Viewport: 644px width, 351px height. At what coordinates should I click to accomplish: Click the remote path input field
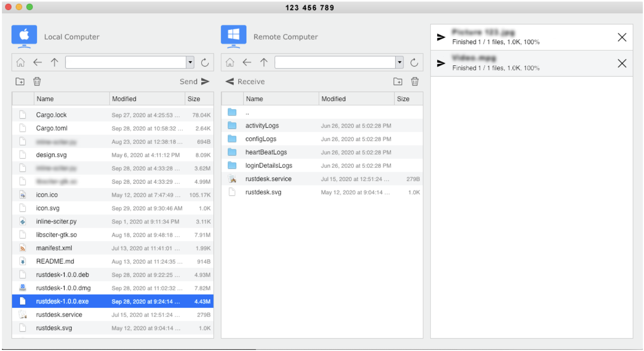pos(335,62)
